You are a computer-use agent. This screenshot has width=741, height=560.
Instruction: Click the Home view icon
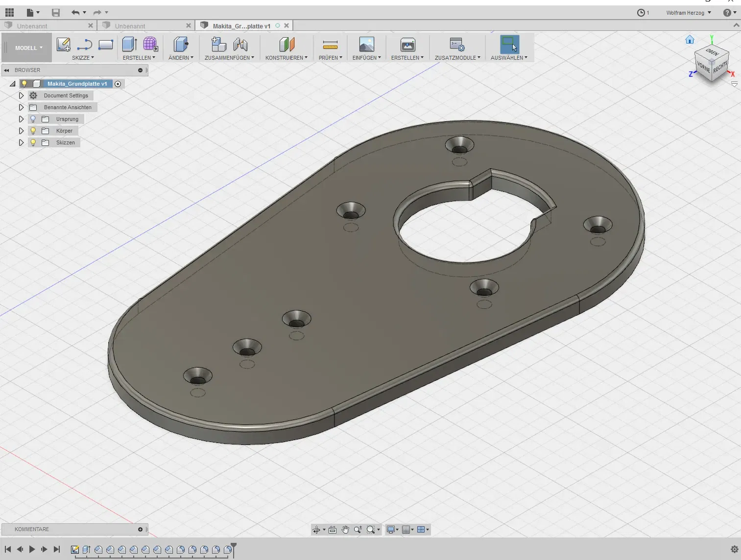690,40
